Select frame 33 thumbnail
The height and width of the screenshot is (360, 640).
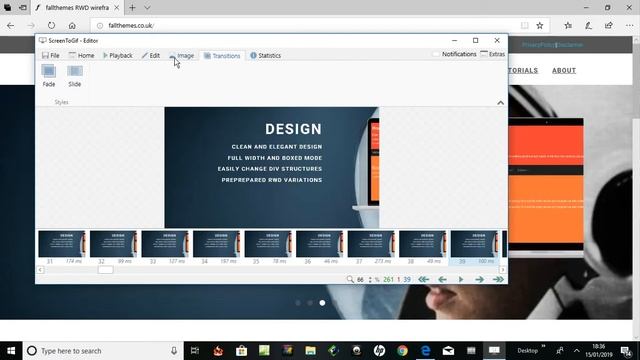point(165,247)
